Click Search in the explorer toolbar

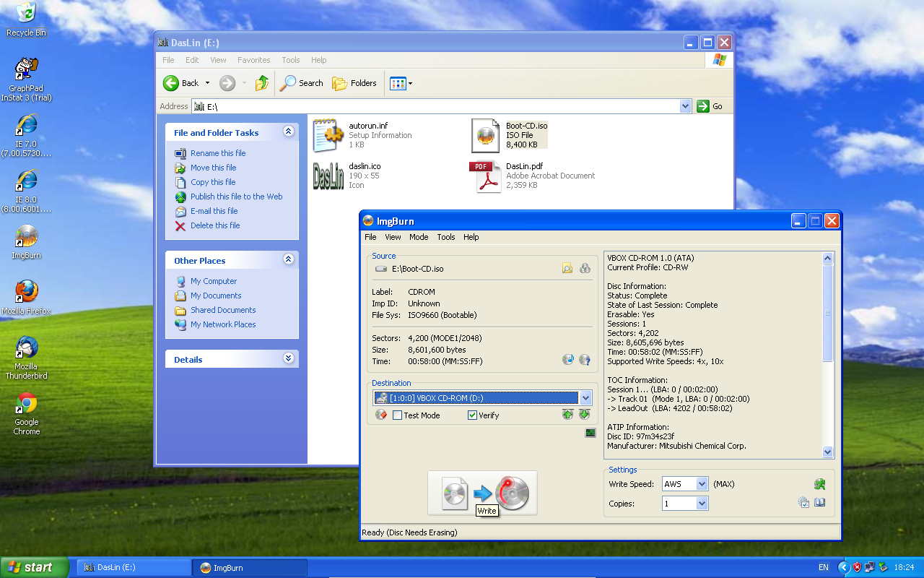[x=302, y=83]
